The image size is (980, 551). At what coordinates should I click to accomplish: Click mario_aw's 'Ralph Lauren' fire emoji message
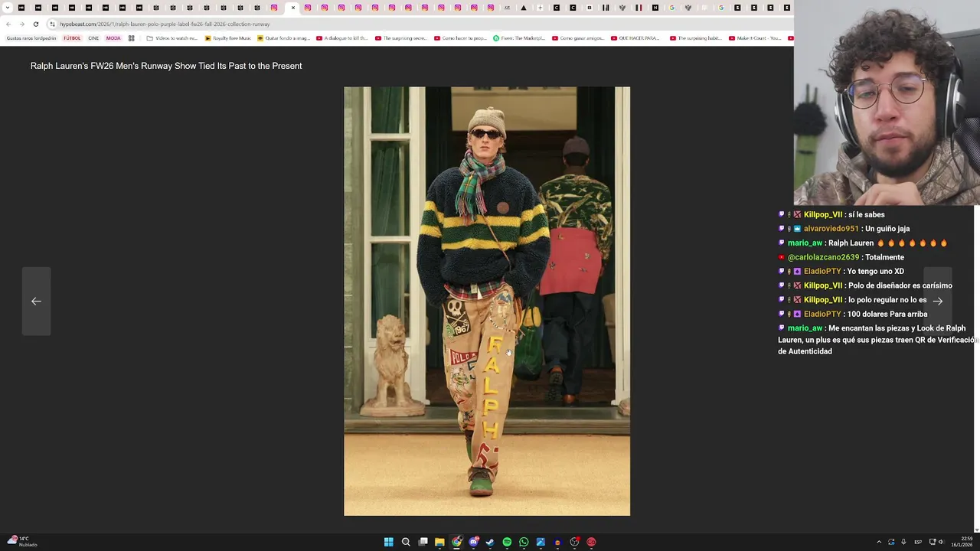pyautogui.click(x=887, y=243)
